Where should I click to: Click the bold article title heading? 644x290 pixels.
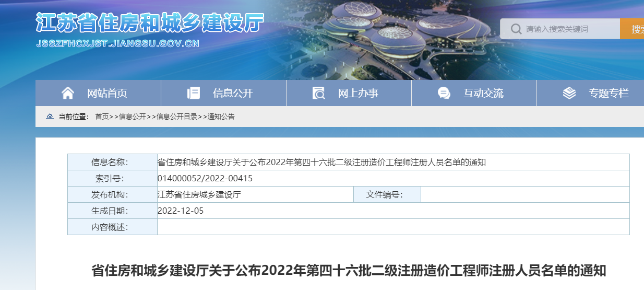(349, 271)
